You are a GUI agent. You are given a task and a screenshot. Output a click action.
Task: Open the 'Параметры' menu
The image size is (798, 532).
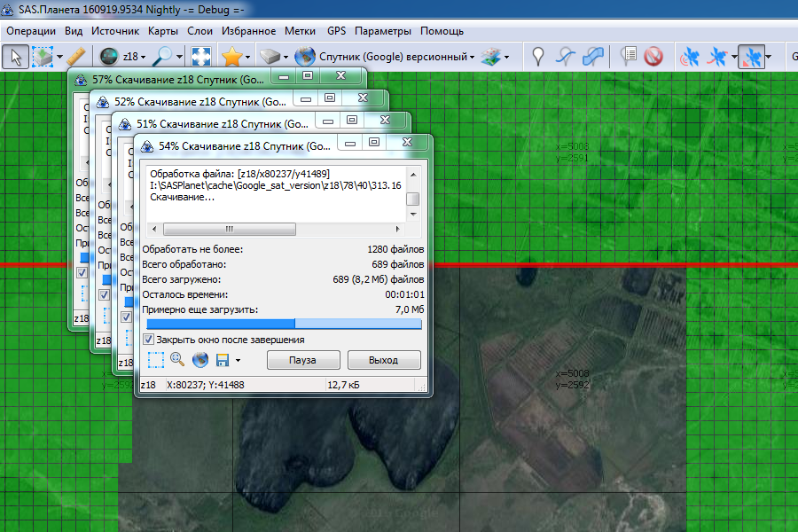point(382,31)
